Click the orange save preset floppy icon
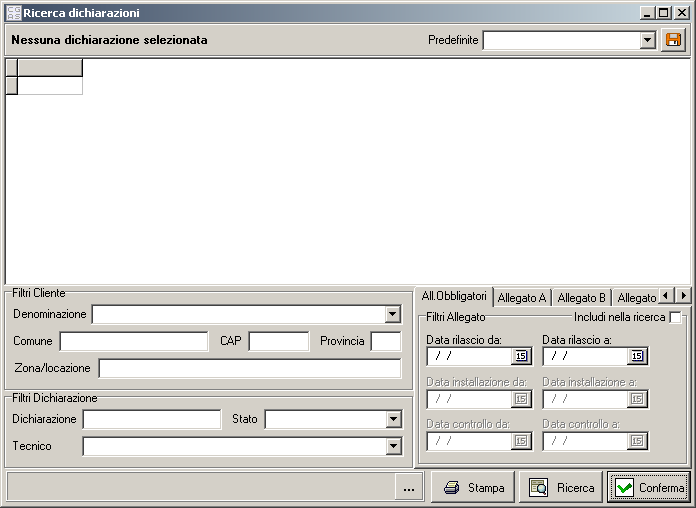 pyautogui.click(x=673, y=40)
